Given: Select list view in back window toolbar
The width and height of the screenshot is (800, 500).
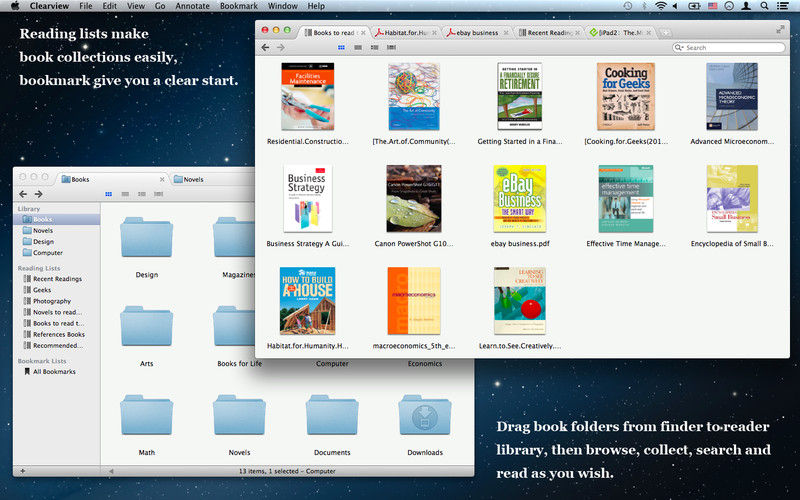Looking at the screenshot, I should click(125, 194).
